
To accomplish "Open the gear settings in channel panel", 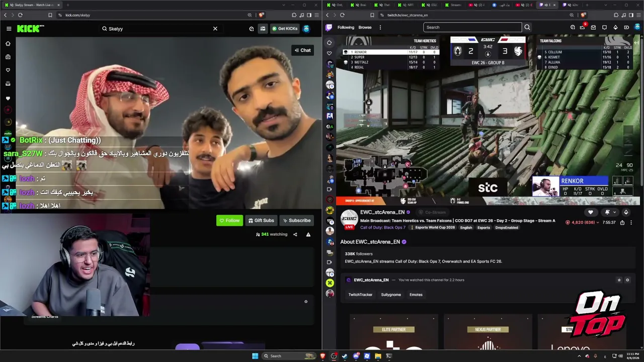I will click(627, 280).
